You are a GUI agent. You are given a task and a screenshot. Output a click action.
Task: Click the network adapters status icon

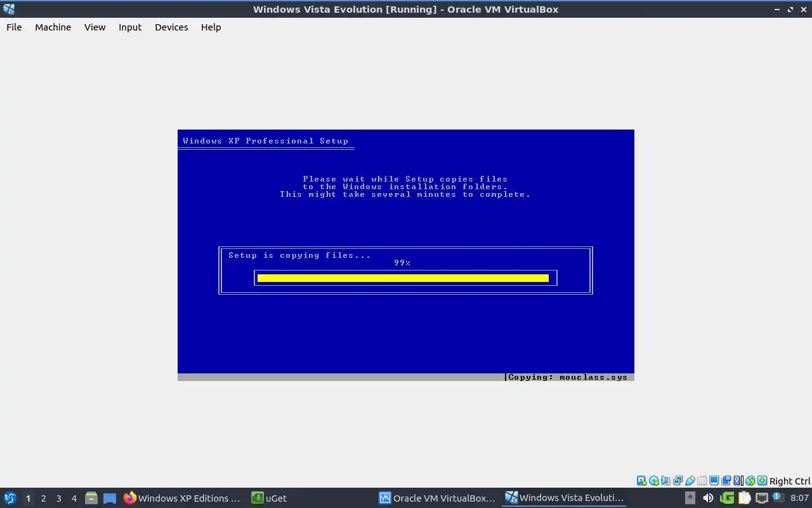(678, 481)
